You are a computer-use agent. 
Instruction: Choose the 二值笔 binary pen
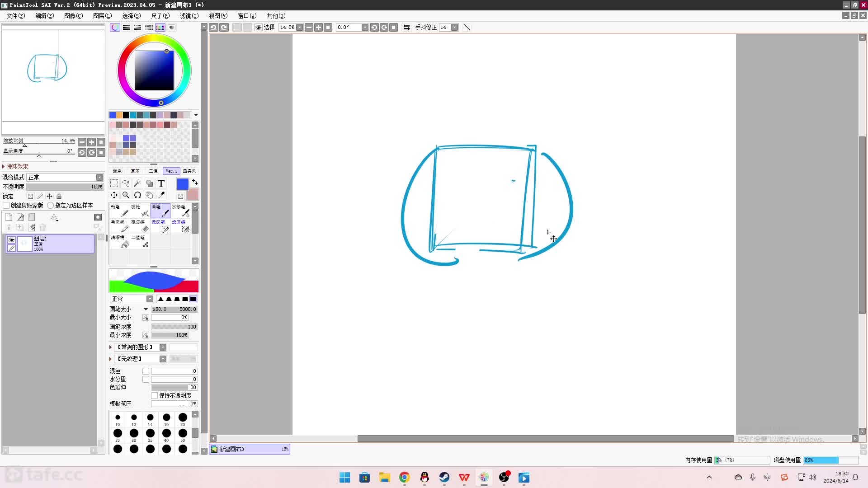tap(140, 241)
